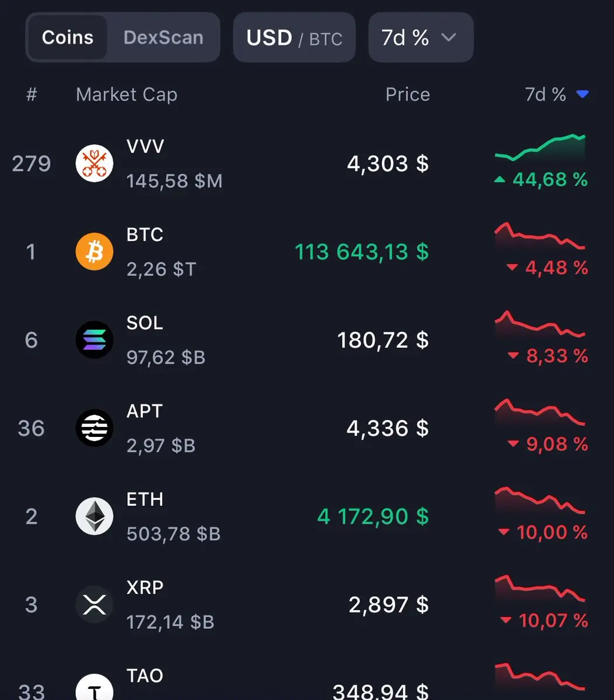This screenshot has height=700, width=614.
Task: Switch to the Coins tab
Action: tap(68, 37)
